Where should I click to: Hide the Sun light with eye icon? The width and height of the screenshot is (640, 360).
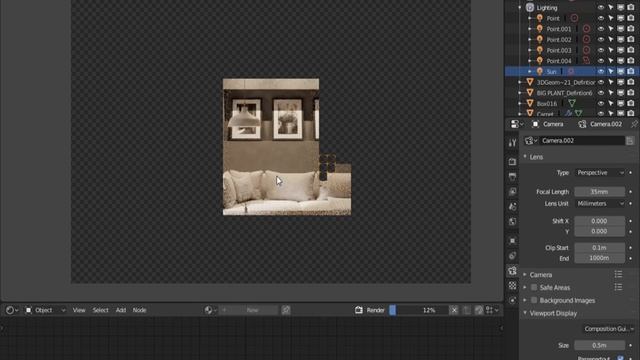601,71
